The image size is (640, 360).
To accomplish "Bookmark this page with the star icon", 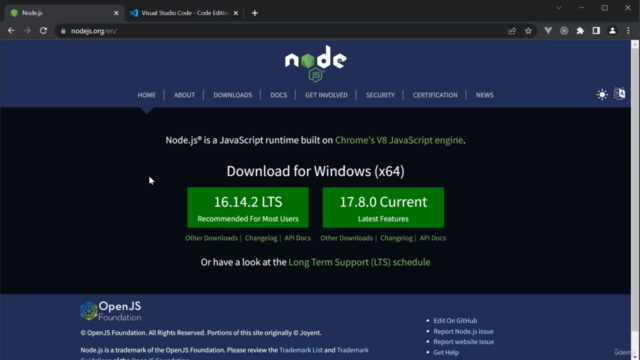I will coord(528,31).
